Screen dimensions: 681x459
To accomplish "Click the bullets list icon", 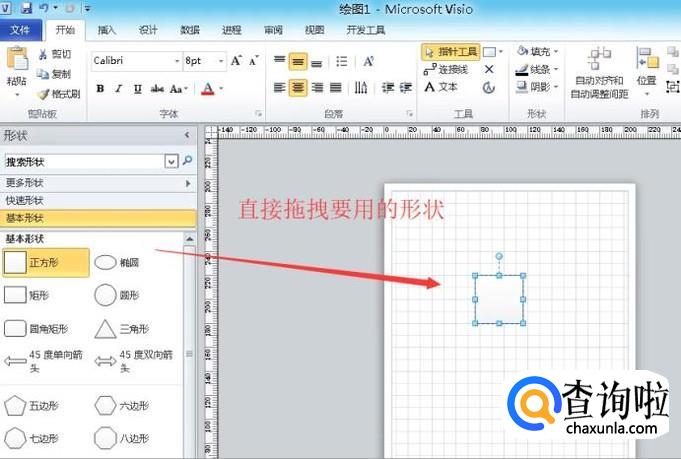I will pyautogui.click(x=342, y=61).
